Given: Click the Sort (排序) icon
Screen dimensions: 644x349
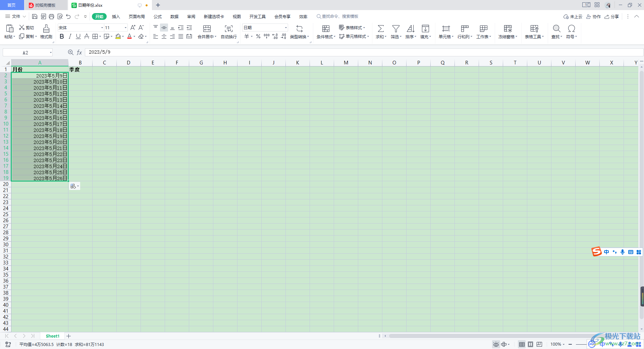Looking at the screenshot, I should (411, 29).
